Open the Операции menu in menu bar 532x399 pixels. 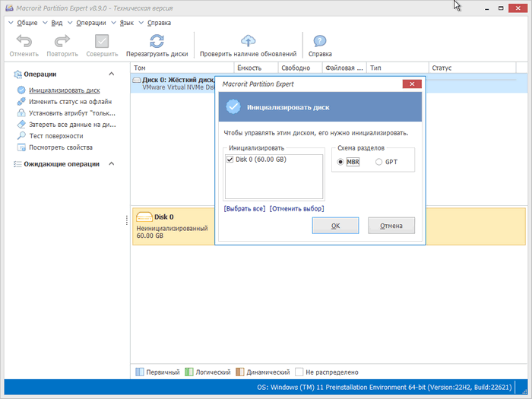click(x=90, y=23)
